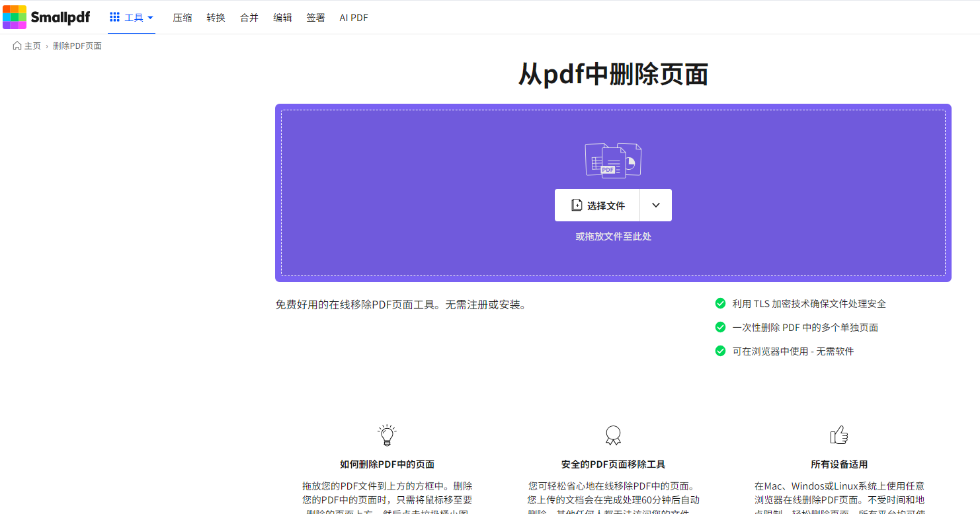Open the 工具 grid menu
The width and height of the screenshot is (980, 514).
(x=132, y=18)
